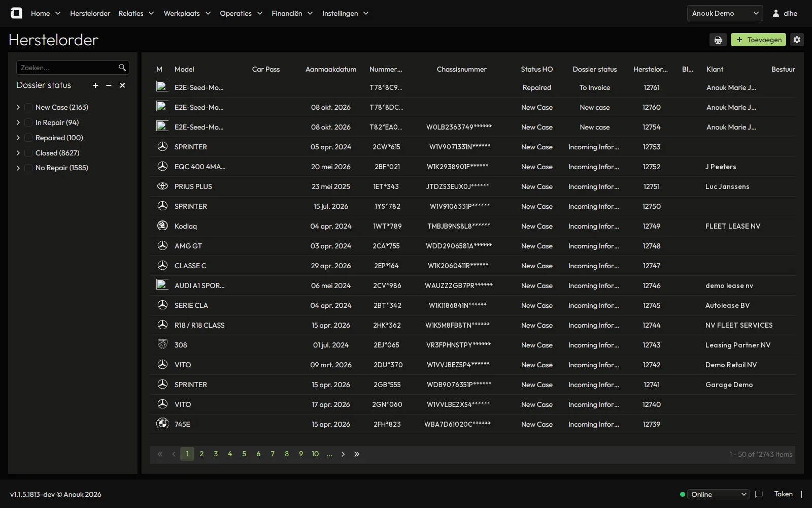812x508 pixels.
Task: Click BMW logo of 745E row
Action: 162,424
